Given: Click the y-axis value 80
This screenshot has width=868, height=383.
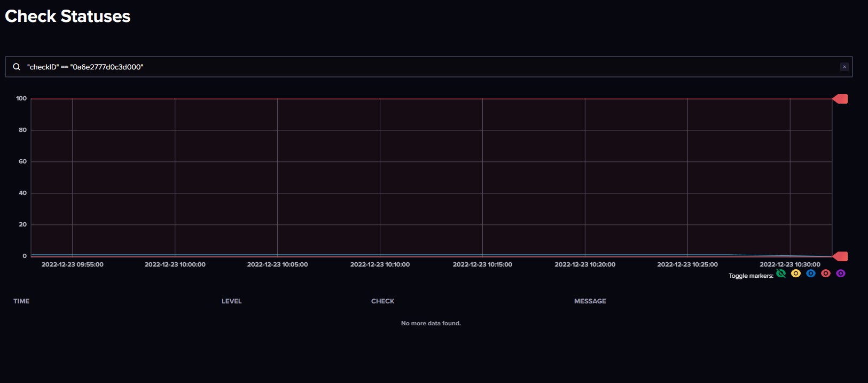Looking at the screenshot, I should (x=22, y=130).
